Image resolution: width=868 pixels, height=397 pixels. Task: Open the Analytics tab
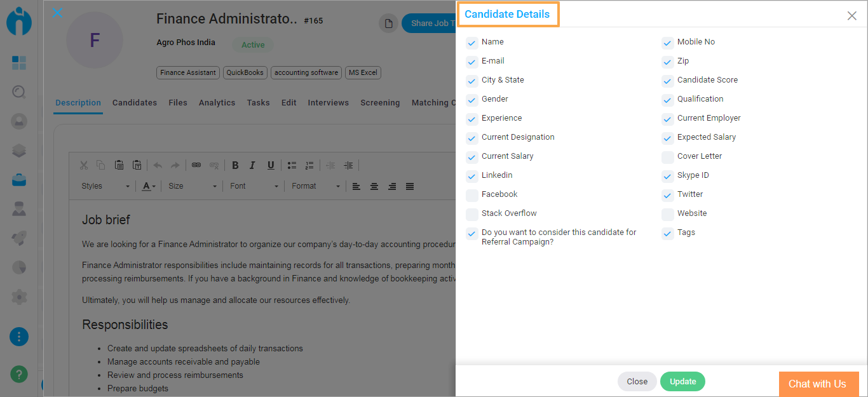coord(217,103)
